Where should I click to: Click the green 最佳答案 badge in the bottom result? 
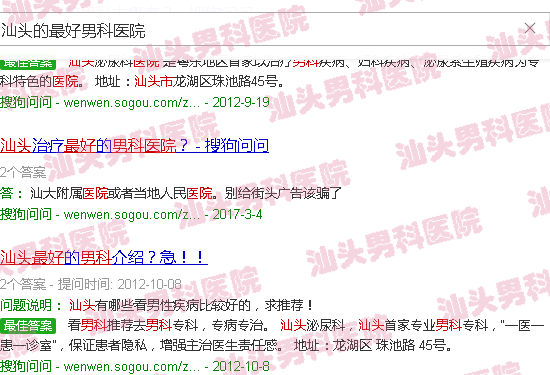[28, 326]
